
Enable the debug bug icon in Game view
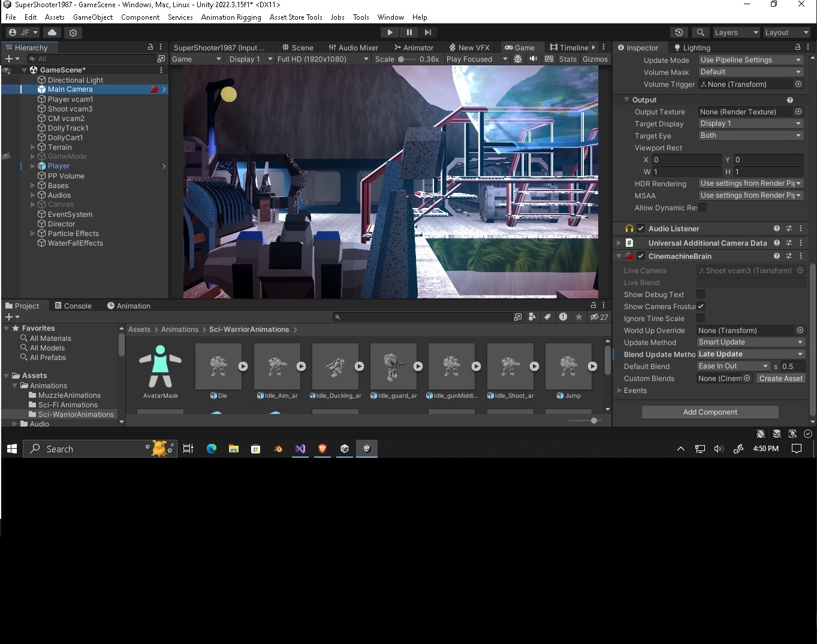pyautogui.click(x=518, y=59)
